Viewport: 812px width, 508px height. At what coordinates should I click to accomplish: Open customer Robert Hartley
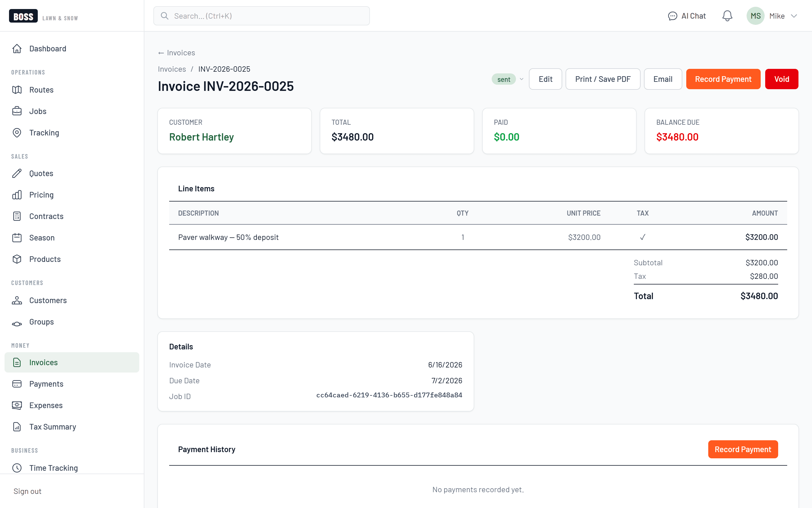(201, 137)
